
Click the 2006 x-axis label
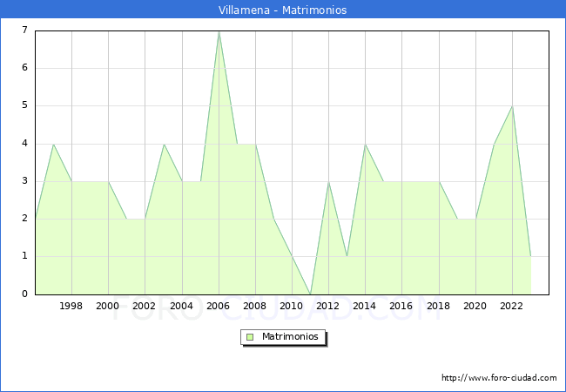coord(218,306)
